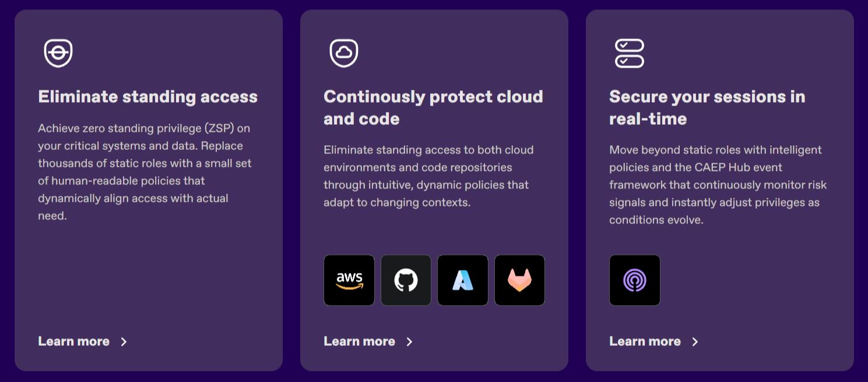Viewport: 868px width, 382px height.
Task: Click the GitHub logo icon
Action: point(406,280)
